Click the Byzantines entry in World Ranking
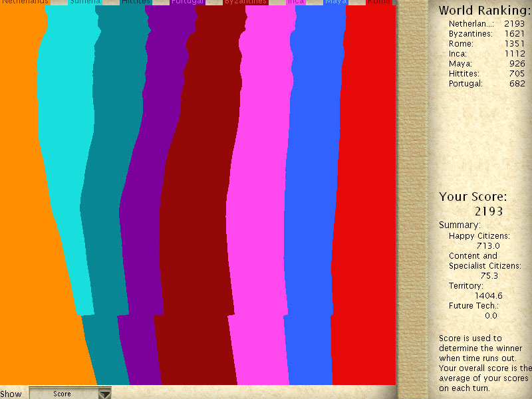532x399 pixels. click(x=471, y=34)
